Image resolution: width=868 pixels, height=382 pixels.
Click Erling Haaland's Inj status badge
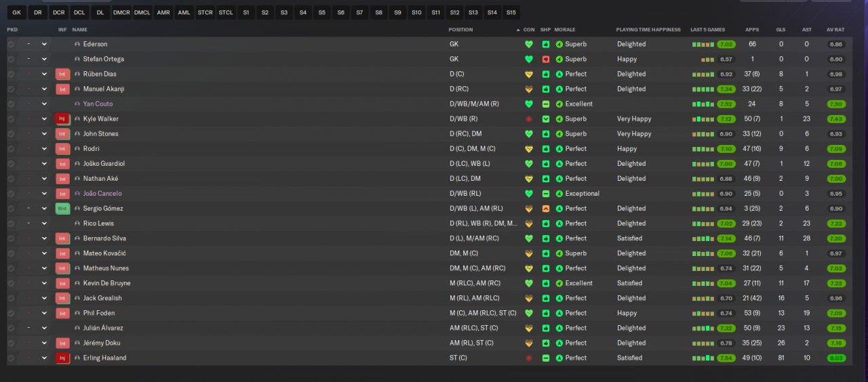[x=62, y=358]
